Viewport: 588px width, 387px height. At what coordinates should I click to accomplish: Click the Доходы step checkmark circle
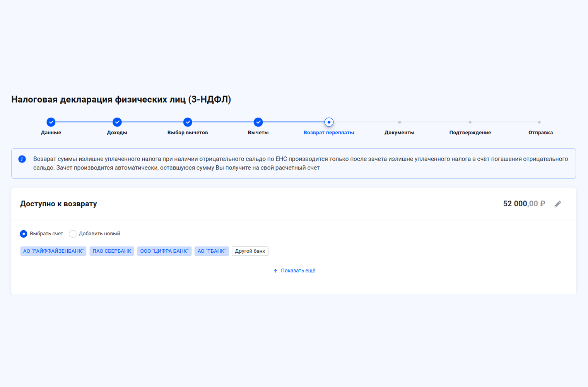pyautogui.click(x=117, y=122)
